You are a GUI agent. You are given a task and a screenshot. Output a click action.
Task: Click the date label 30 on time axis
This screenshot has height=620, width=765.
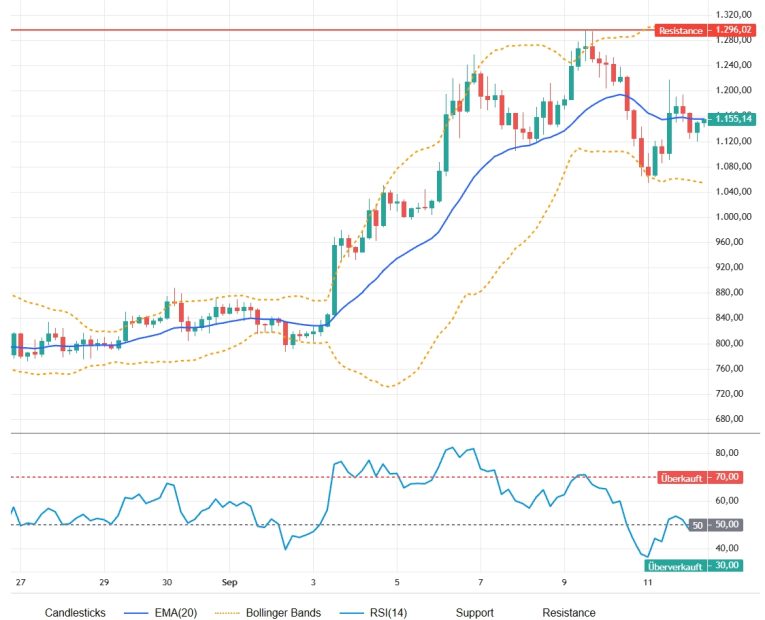tap(167, 582)
